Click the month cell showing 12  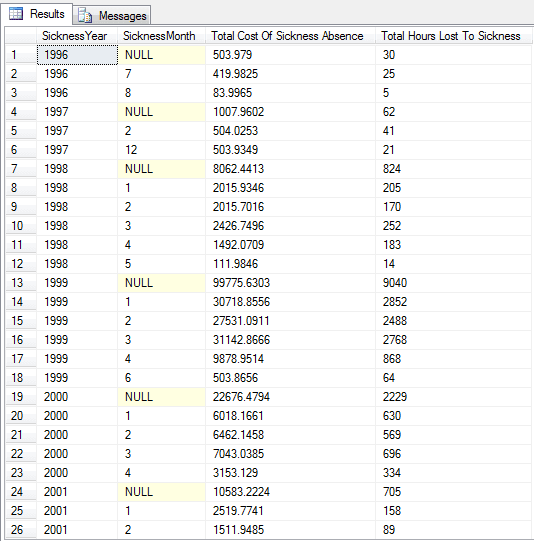(161, 150)
